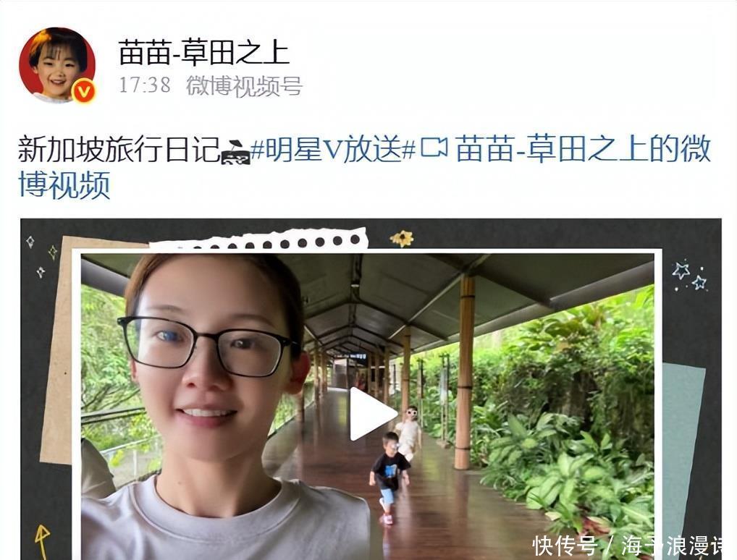Click the 17:38 post timestamp
The width and height of the screenshot is (737, 560).
[144, 85]
